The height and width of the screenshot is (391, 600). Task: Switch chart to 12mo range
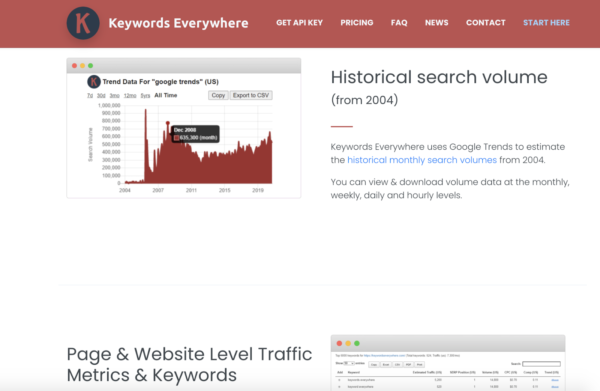tap(130, 95)
